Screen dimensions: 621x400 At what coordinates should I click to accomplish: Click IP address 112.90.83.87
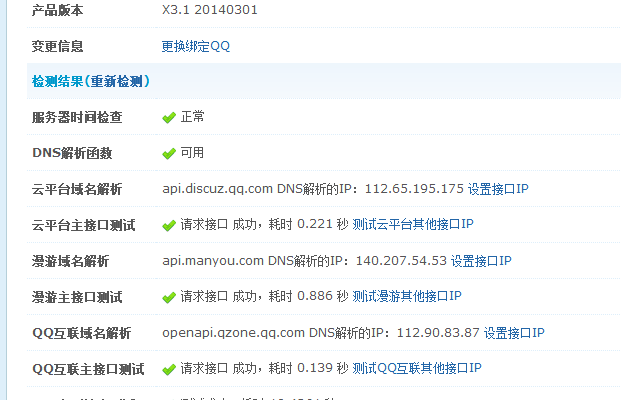coord(438,333)
